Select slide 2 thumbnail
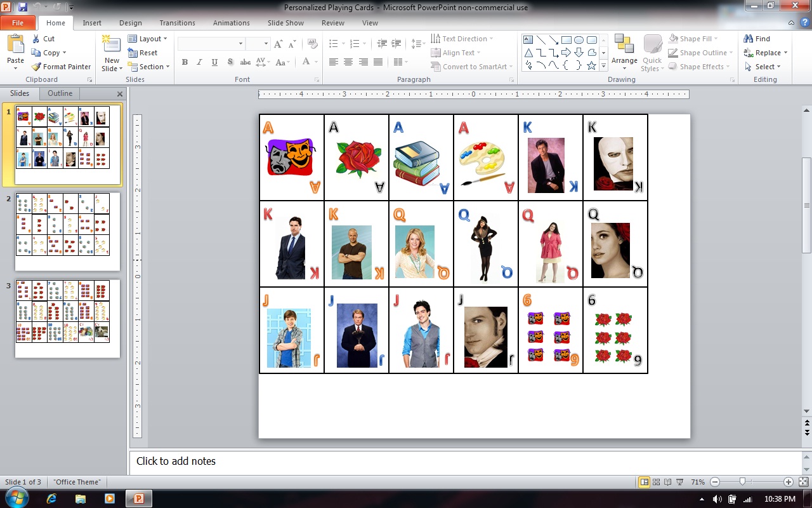The image size is (812, 508). pos(67,232)
